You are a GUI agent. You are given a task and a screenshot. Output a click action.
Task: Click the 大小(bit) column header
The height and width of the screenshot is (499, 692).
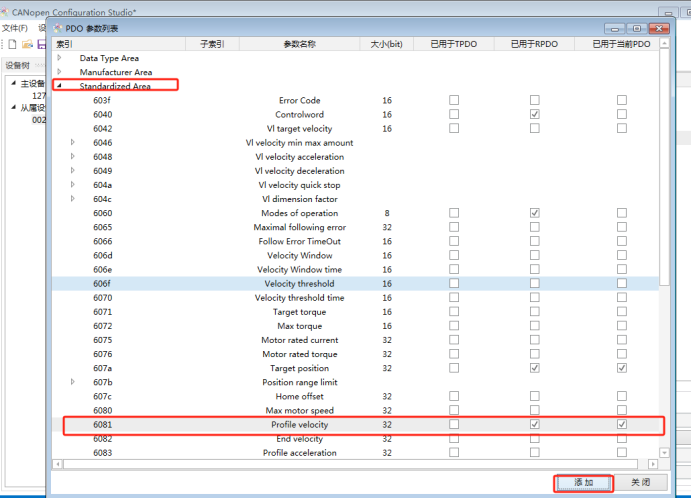387,44
